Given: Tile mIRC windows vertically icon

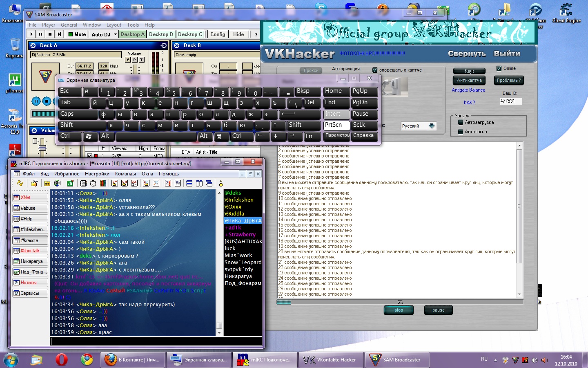Looking at the screenshot, I should pyautogui.click(x=199, y=183).
